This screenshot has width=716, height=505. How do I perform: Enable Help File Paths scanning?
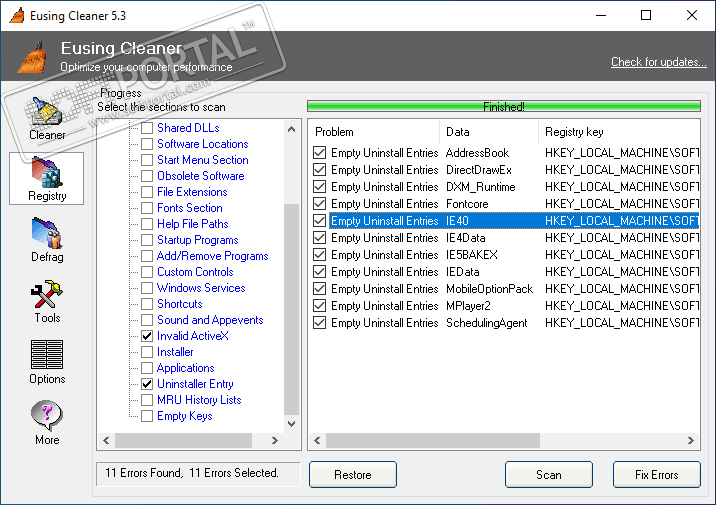[x=147, y=224]
